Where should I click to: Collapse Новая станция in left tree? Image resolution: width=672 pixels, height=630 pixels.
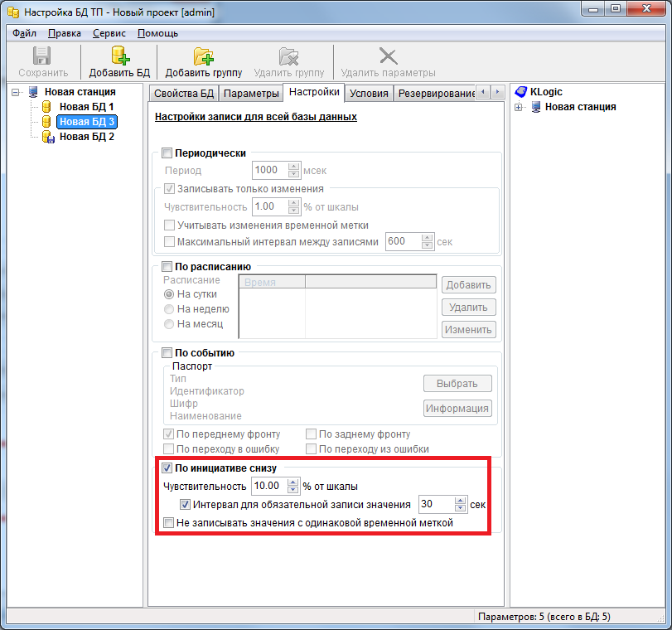[x=17, y=92]
